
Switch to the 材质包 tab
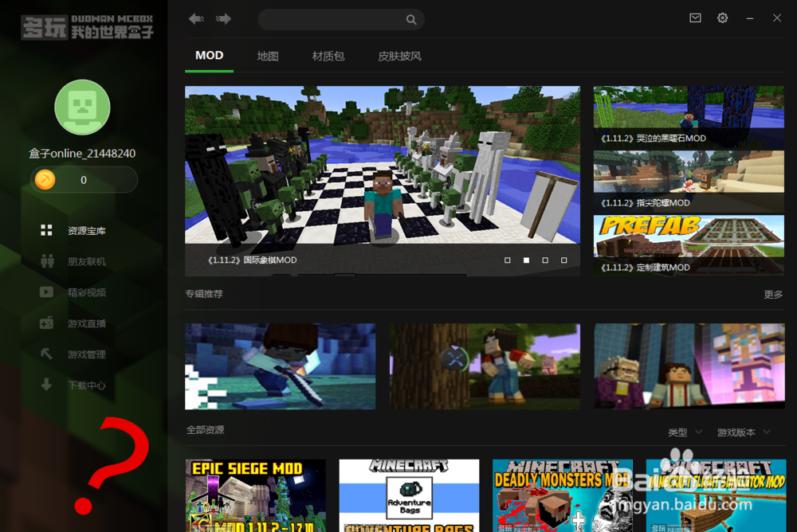tap(328, 57)
